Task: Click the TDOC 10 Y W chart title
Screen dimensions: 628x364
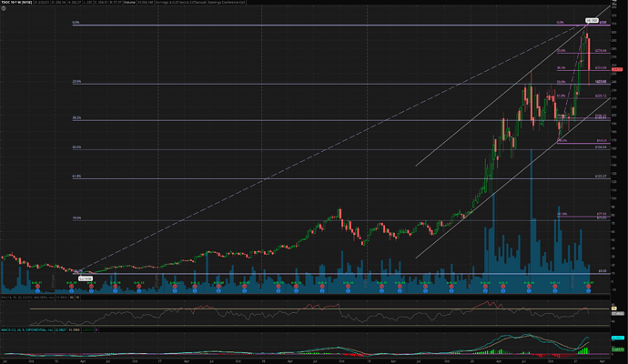Action: (x=13, y=3)
